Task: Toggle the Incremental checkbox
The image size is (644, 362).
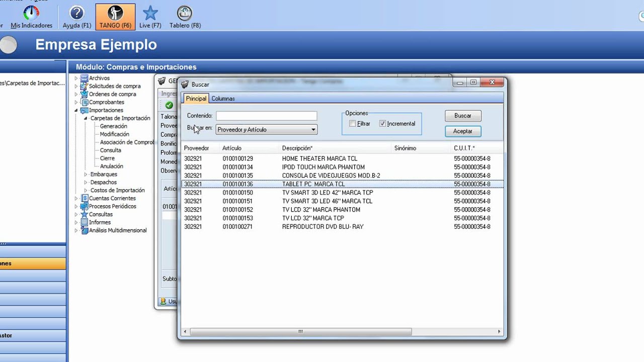Action: pyautogui.click(x=383, y=124)
